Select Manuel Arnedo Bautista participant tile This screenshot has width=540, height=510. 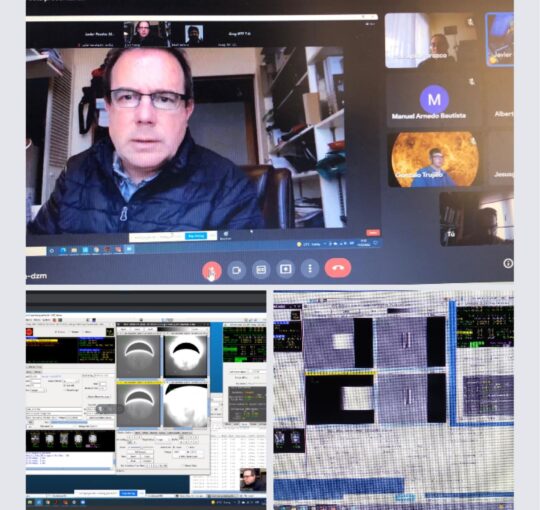434,101
